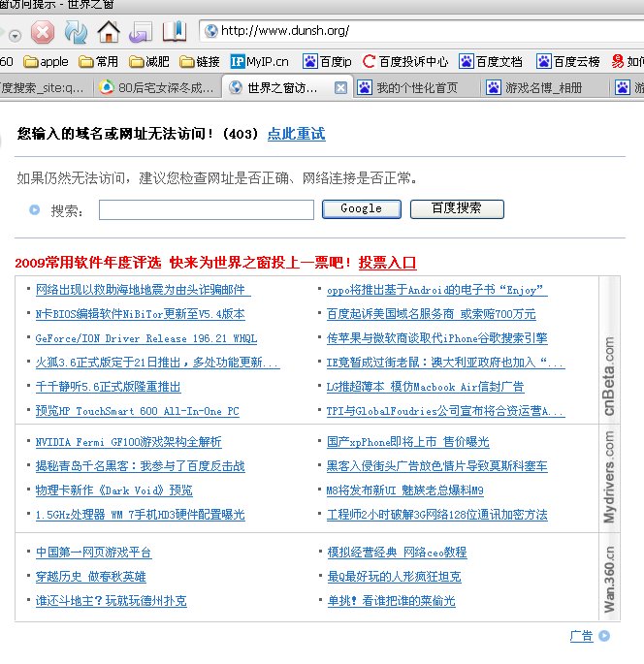
Task: Click the Mydrivers.com vertical logo
Action: (609, 477)
